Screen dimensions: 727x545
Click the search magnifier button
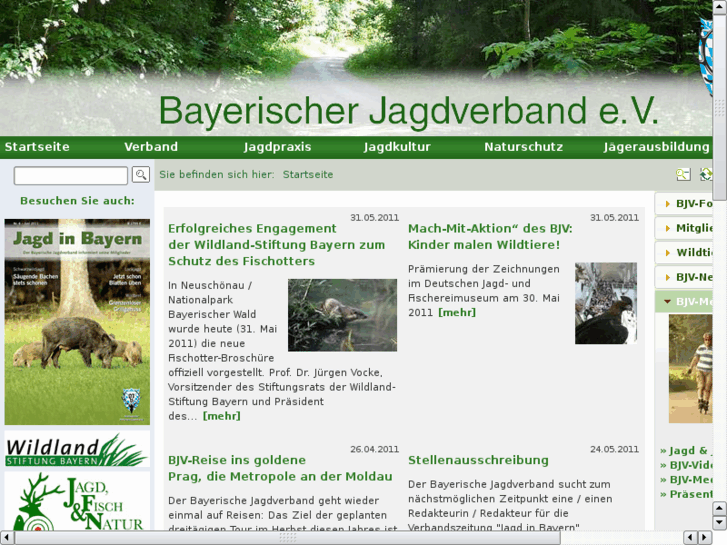point(141,175)
